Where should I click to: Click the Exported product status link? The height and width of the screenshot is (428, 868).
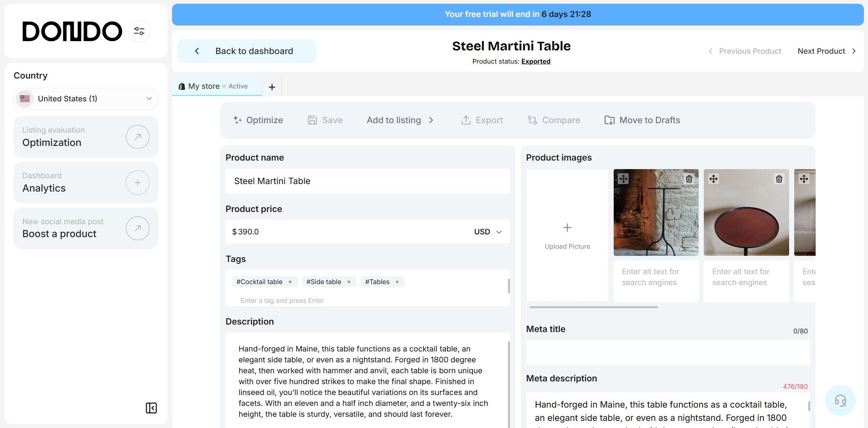coord(535,61)
